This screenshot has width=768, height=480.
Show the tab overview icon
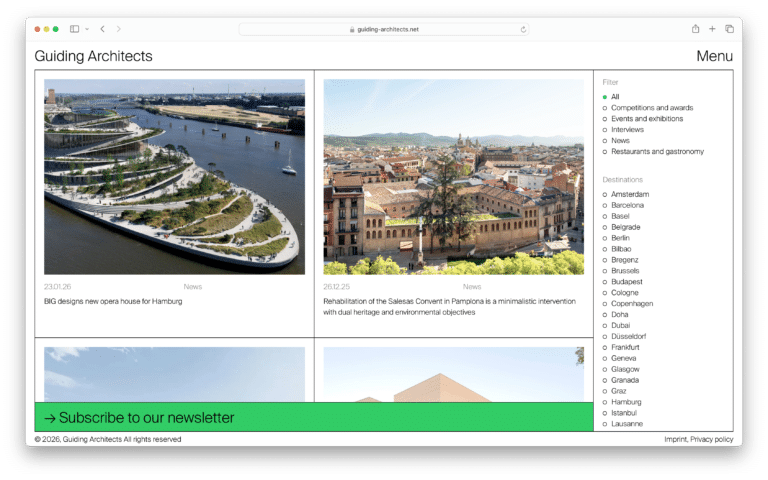click(729, 29)
